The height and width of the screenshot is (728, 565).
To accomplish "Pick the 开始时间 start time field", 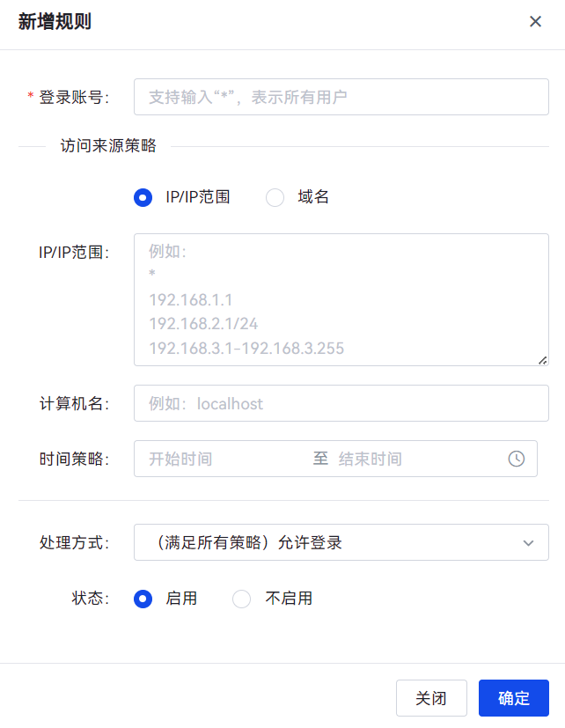I will [x=220, y=459].
